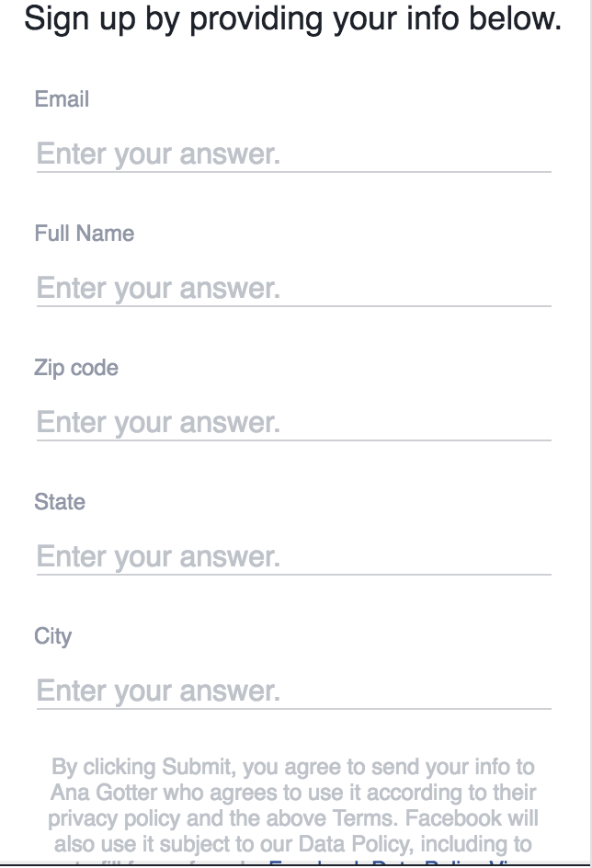Activate the City answer input field
The width and height of the screenshot is (592, 868).
click(x=294, y=691)
